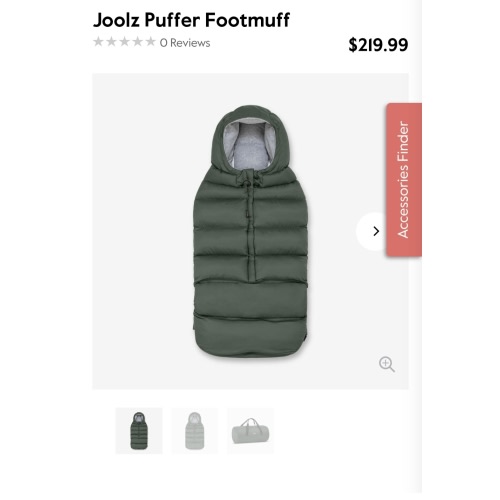Select the fifth rating star
The width and height of the screenshot is (500, 500).
click(151, 42)
